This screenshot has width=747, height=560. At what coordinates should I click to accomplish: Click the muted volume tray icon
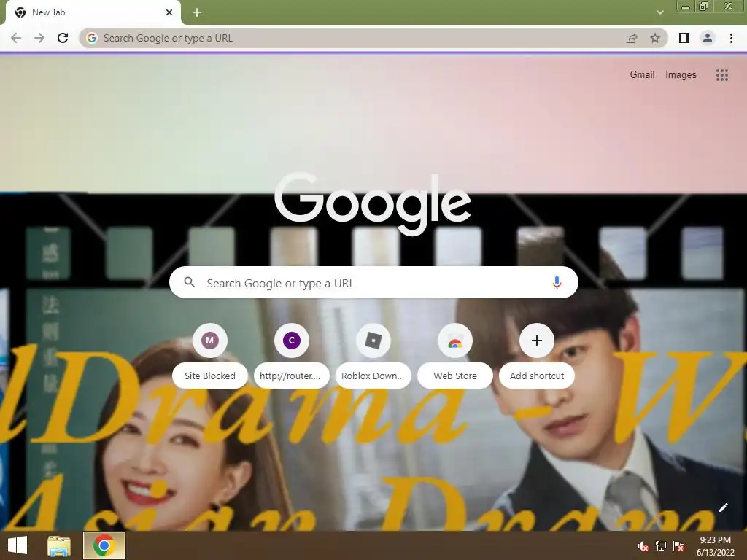(643, 546)
